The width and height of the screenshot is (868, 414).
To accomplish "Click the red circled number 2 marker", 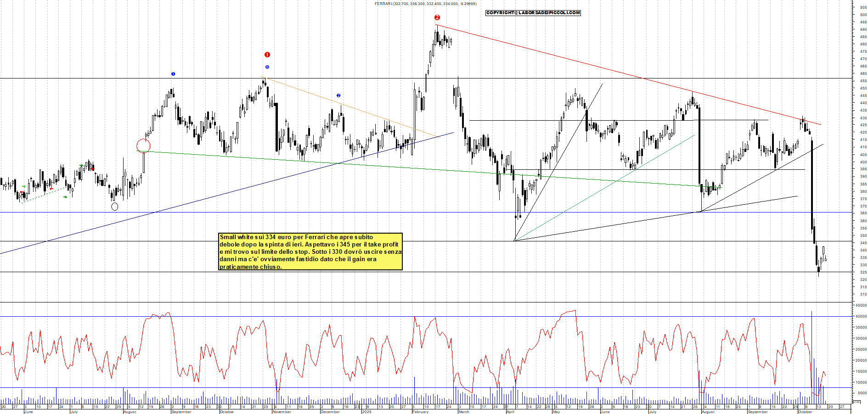I will click(437, 17).
